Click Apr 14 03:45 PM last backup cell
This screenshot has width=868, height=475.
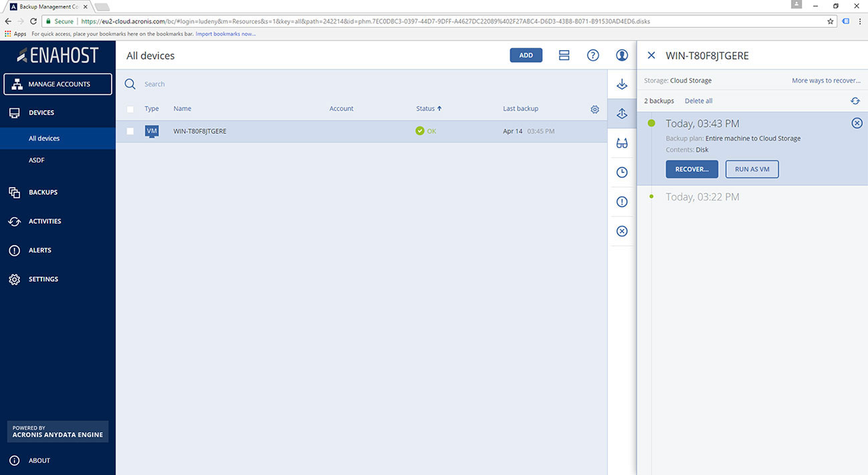(x=528, y=131)
